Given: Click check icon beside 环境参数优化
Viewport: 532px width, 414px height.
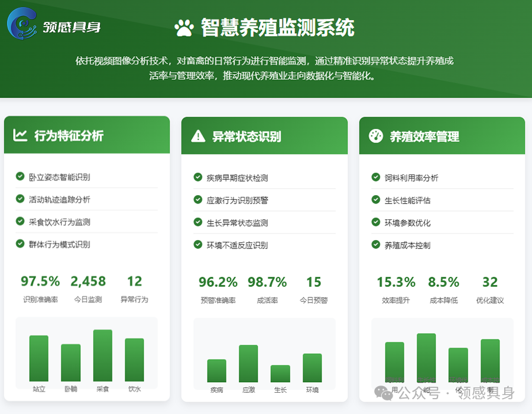Looking at the screenshot, I should coord(375,222).
